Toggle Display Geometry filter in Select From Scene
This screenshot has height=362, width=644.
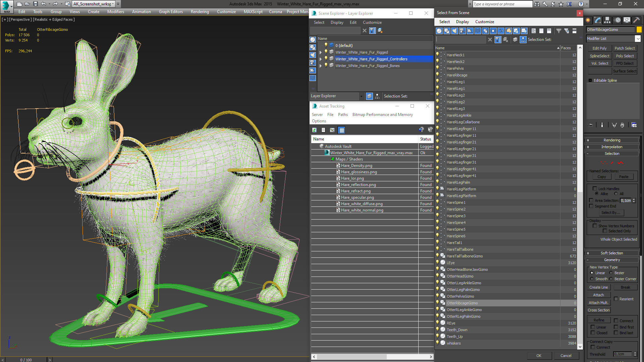pos(439,31)
